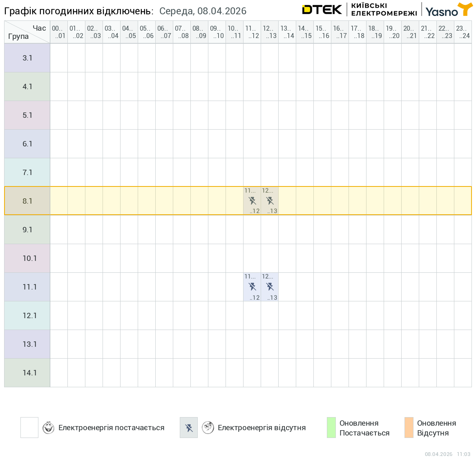This screenshot has height=458, width=476.
Task: Click the 11..12 hour column header
Action: tap(252, 32)
